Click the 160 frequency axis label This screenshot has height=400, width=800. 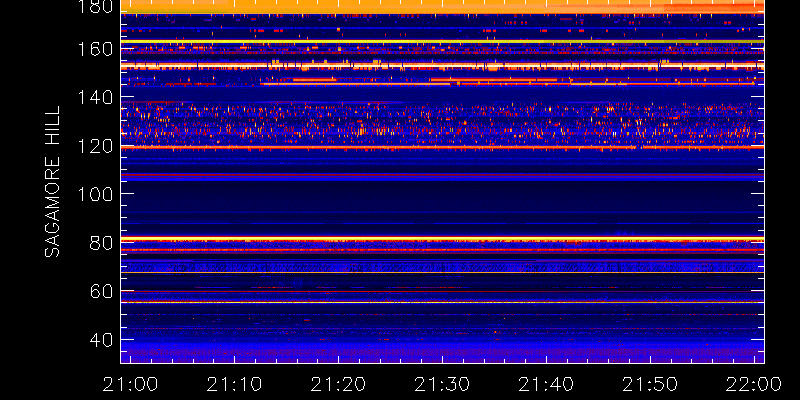[x=95, y=49]
